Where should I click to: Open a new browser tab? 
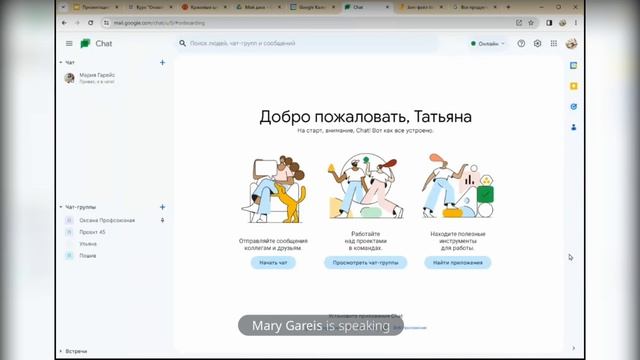tap(509, 7)
